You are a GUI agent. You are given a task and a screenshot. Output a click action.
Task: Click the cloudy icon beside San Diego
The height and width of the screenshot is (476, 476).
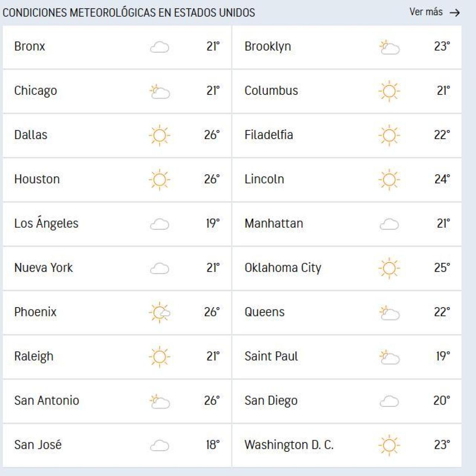click(389, 401)
